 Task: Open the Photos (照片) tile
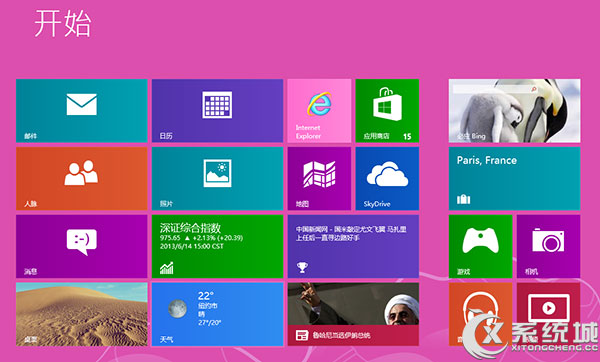217,179
